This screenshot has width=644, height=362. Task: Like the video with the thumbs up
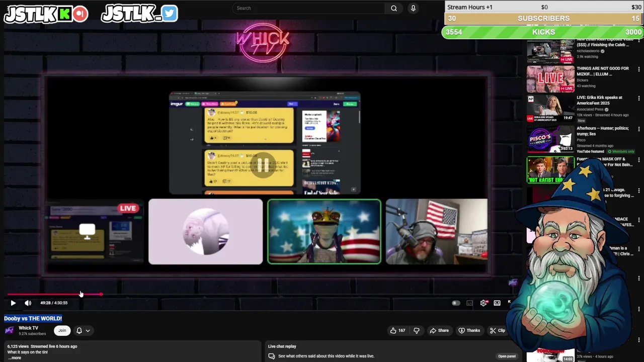coord(397,330)
